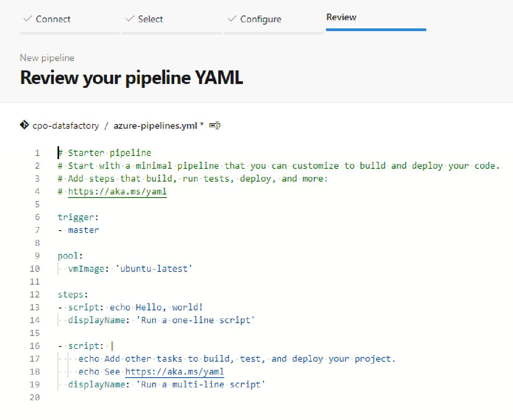Click the Azure Repos branch icon
Viewport: 513px width, 420px height.
click(24, 125)
